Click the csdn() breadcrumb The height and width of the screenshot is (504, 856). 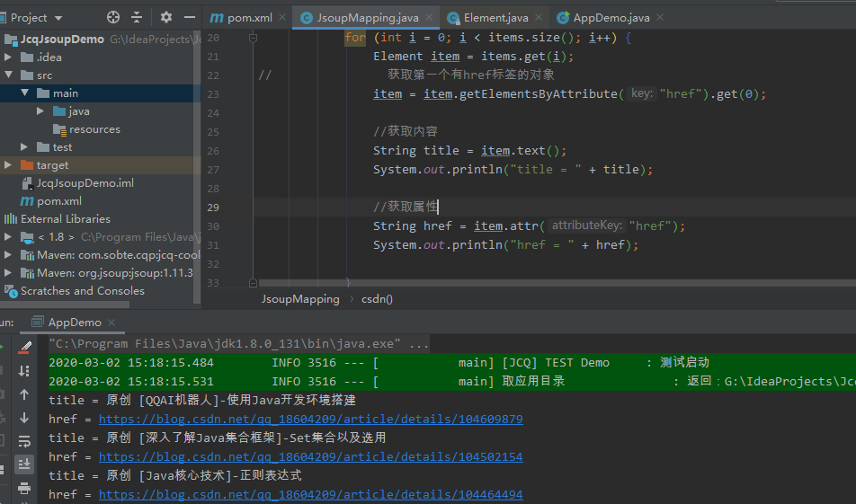[377, 299]
